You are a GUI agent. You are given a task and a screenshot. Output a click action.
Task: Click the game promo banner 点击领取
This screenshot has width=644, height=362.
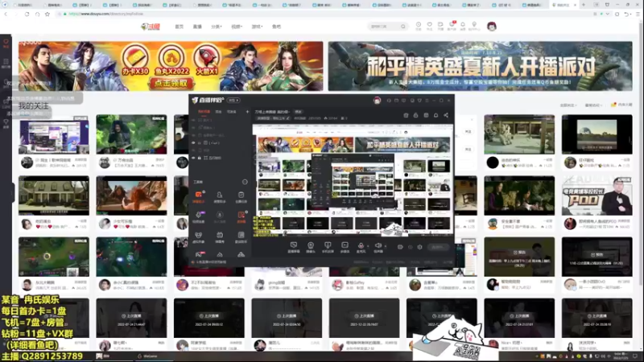click(171, 84)
